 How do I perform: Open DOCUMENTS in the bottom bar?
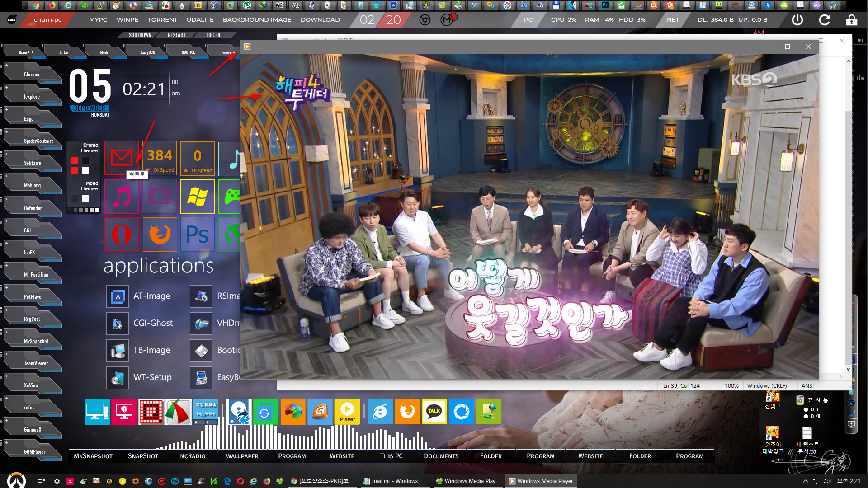[x=441, y=456]
